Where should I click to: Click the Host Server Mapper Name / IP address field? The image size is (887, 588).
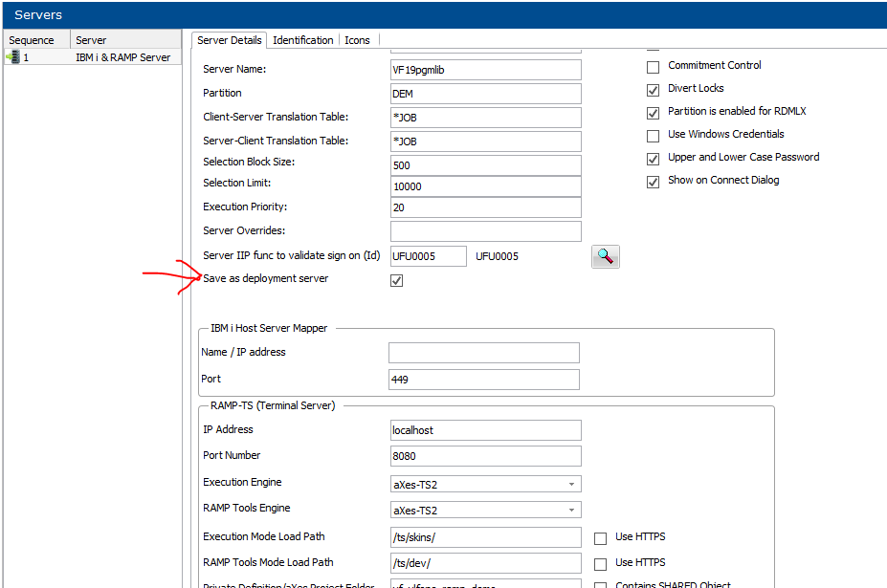[483, 352]
